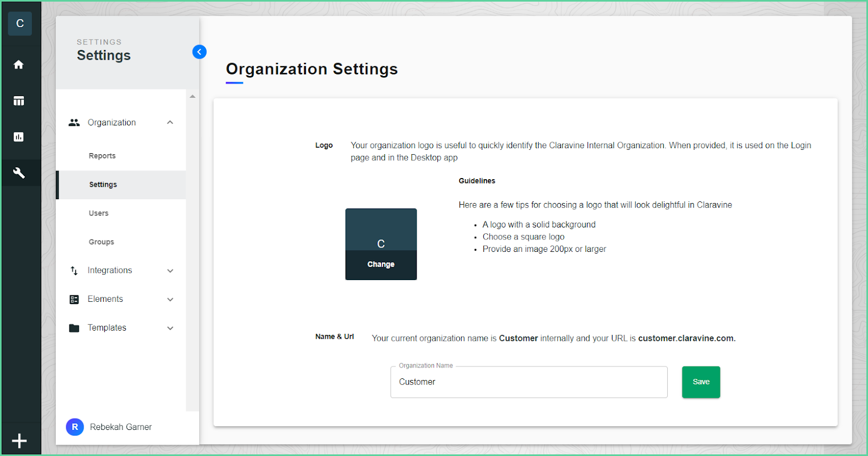The width and height of the screenshot is (868, 456).
Task: Click the Name & Url section label
Action: point(335,337)
